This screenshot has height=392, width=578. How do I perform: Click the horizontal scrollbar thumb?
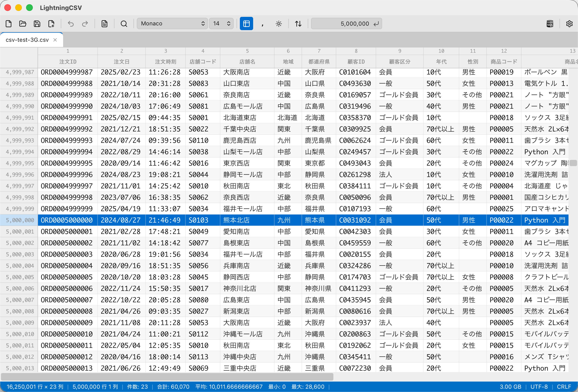click(x=167, y=377)
